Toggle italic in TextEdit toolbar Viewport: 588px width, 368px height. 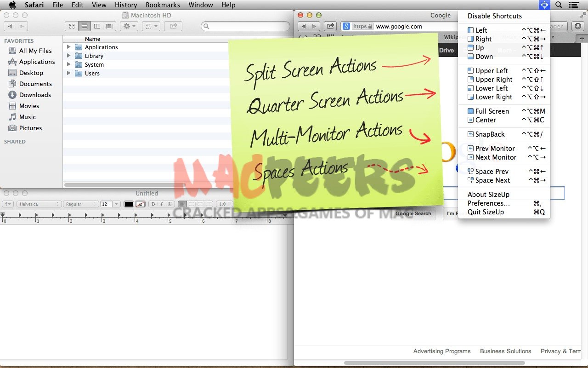click(162, 204)
